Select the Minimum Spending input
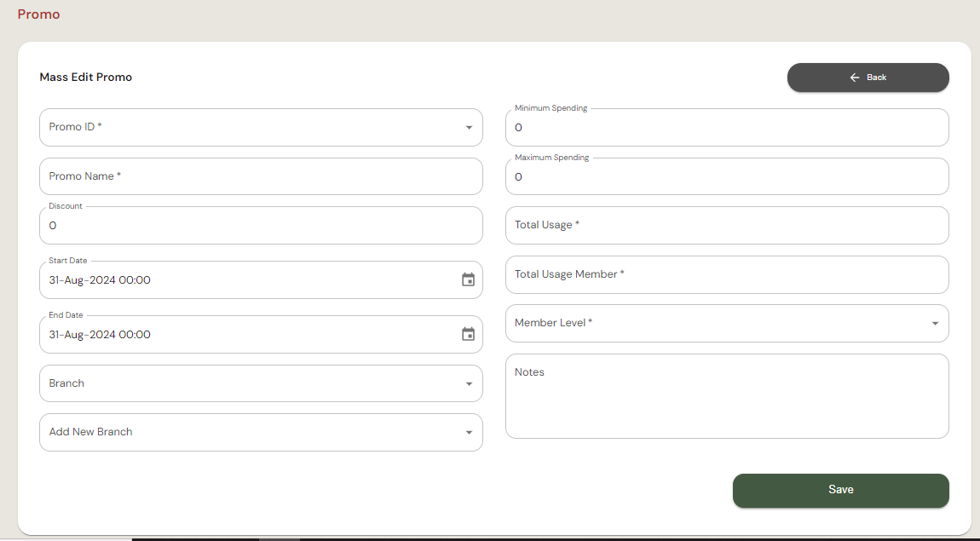Screen dimensions: 980x541 (x=726, y=128)
